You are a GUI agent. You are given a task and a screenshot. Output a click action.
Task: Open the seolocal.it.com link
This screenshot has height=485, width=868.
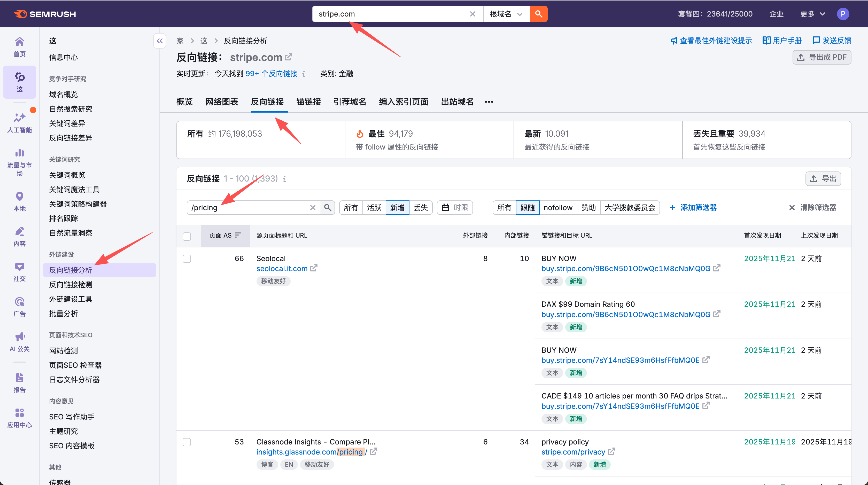[282, 268]
